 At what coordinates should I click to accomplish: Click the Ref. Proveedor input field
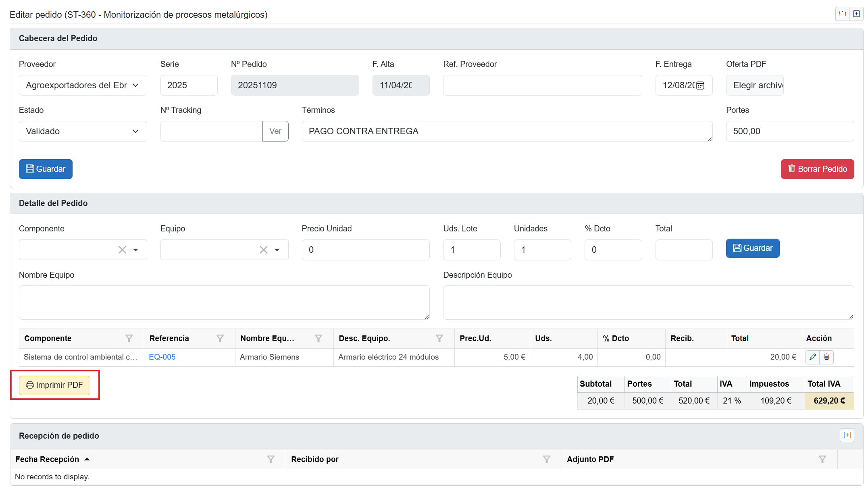click(542, 85)
